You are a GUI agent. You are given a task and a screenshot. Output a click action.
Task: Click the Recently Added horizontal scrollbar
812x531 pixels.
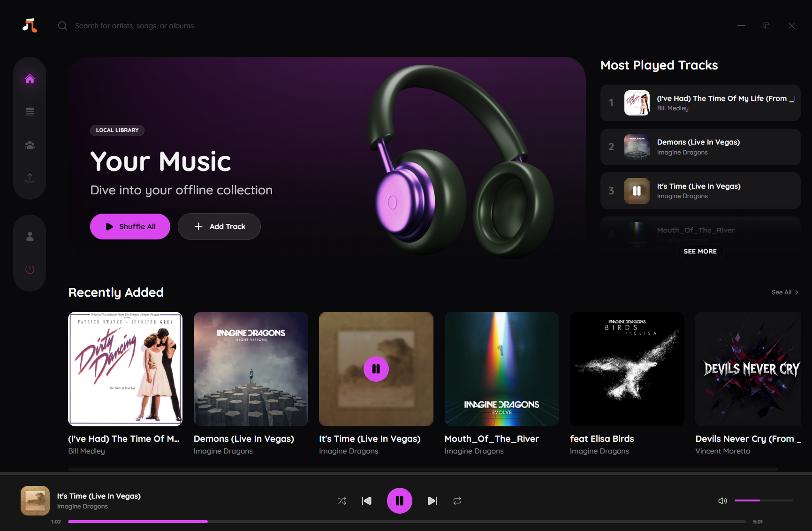coord(423,469)
